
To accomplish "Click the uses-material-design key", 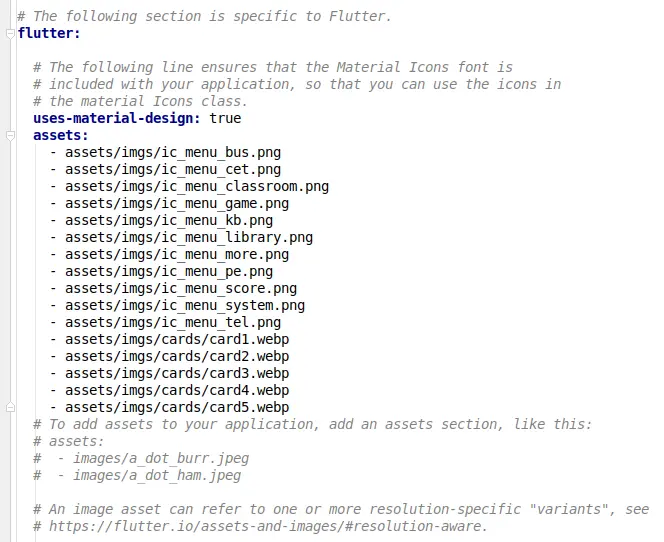I will 116,118.
